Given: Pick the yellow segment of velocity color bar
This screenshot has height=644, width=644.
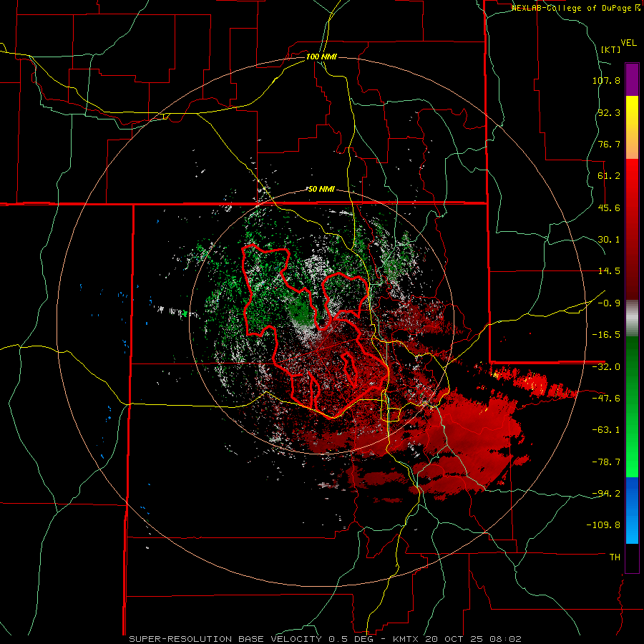Looking at the screenshot, I should click(x=632, y=127).
